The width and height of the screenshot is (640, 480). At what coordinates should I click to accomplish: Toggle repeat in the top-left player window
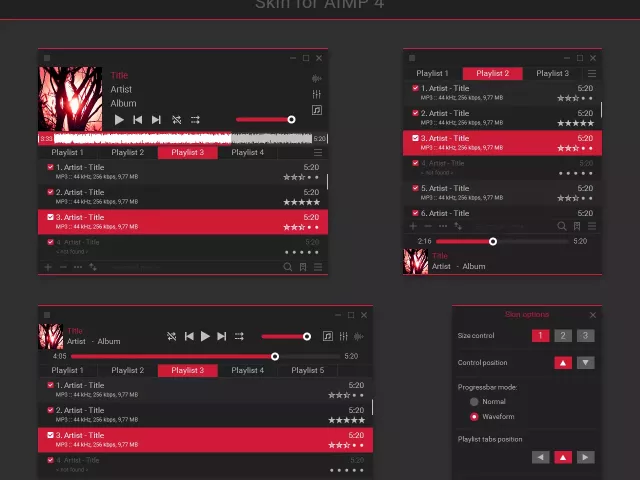click(196, 120)
